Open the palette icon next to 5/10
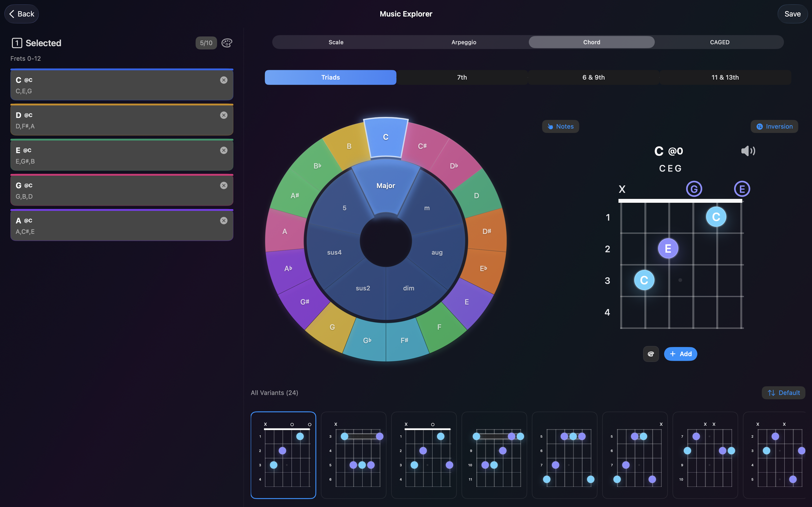Screen dimensions: 812x507 click(227, 43)
